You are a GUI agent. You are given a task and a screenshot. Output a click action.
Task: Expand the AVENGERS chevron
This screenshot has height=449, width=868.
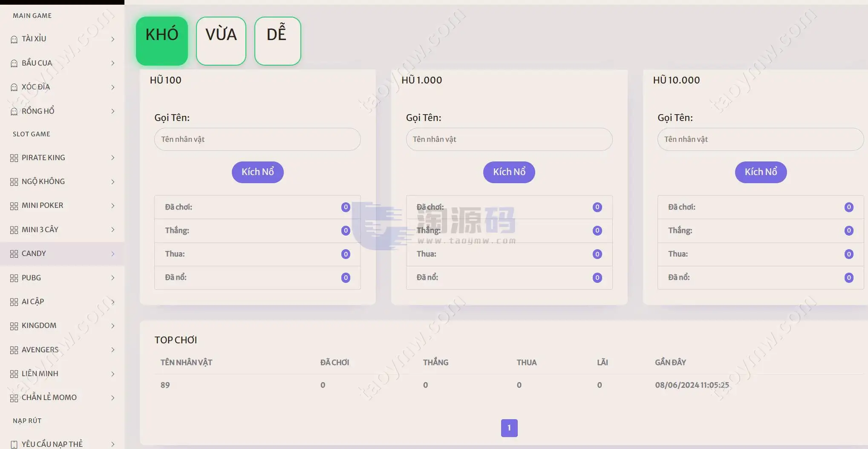tap(112, 350)
